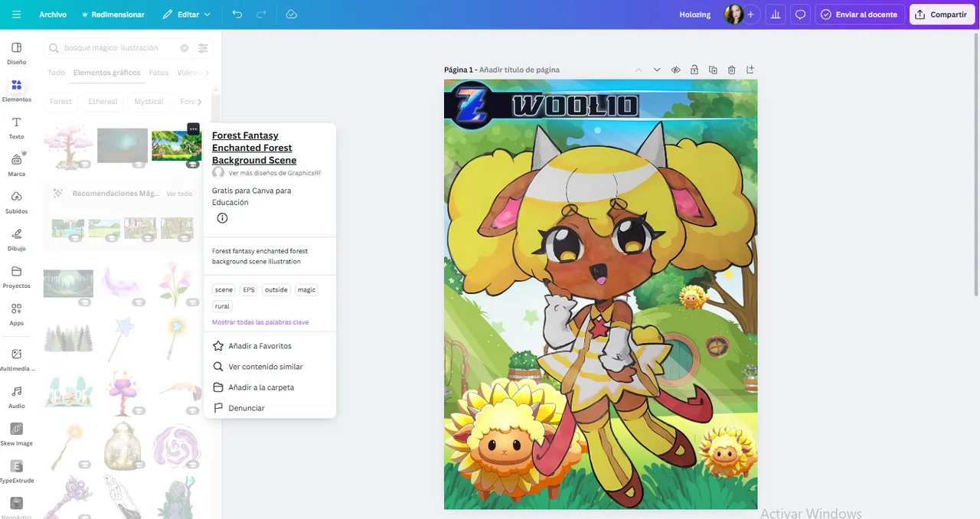Switch to the Fotos tab
980x519 pixels.
click(x=158, y=73)
